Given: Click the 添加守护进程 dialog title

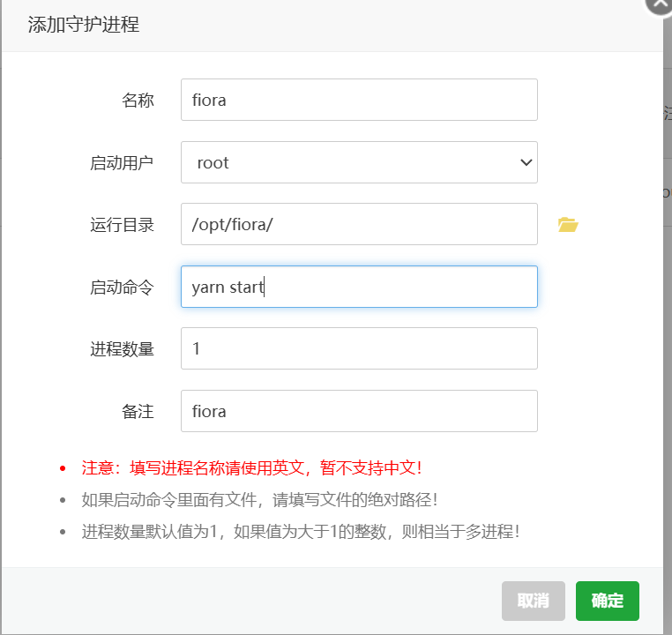Looking at the screenshot, I should tap(84, 25).
